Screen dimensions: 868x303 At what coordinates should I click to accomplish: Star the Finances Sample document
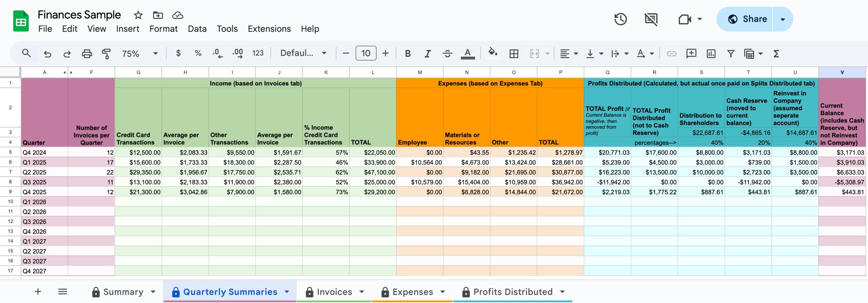tap(138, 15)
